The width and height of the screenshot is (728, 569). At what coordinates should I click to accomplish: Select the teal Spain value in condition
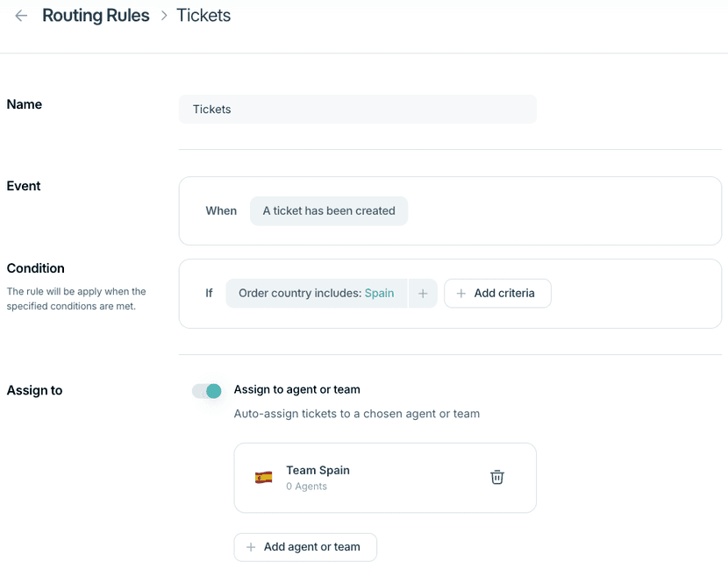pyautogui.click(x=379, y=294)
